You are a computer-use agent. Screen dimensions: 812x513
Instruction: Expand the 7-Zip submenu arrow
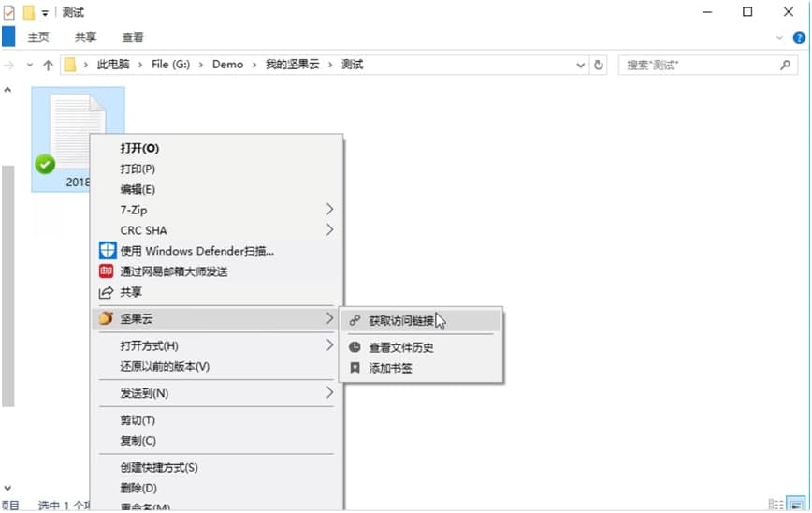pyautogui.click(x=329, y=210)
